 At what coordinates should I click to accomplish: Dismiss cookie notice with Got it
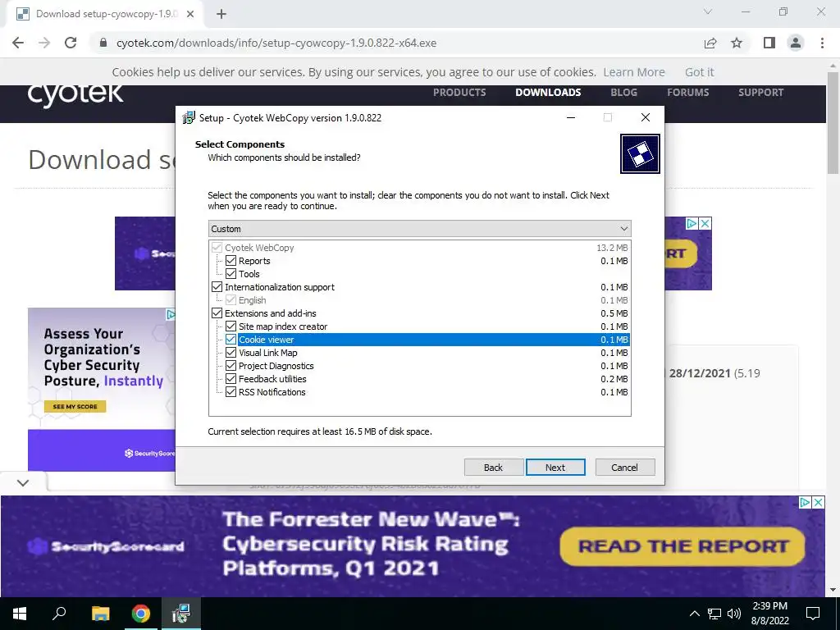click(x=699, y=72)
